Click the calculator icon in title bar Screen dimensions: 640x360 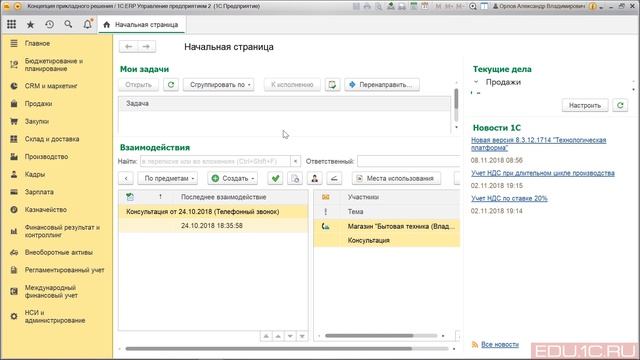413,6
